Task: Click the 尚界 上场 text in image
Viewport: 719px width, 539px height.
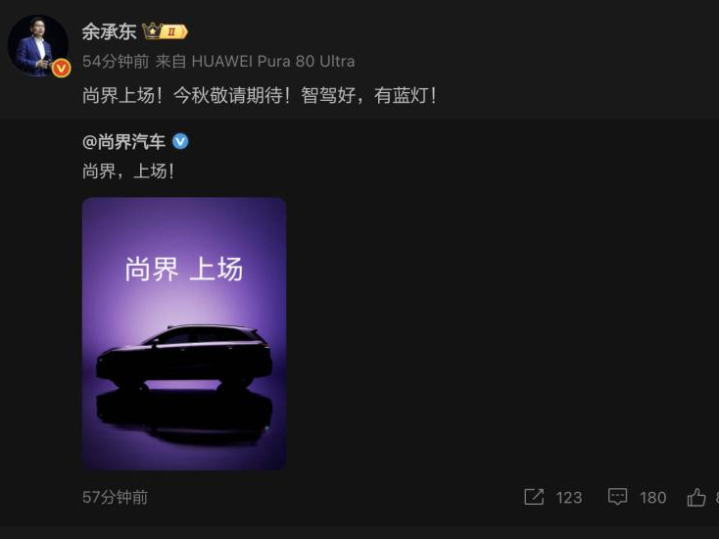Action: click(x=184, y=269)
